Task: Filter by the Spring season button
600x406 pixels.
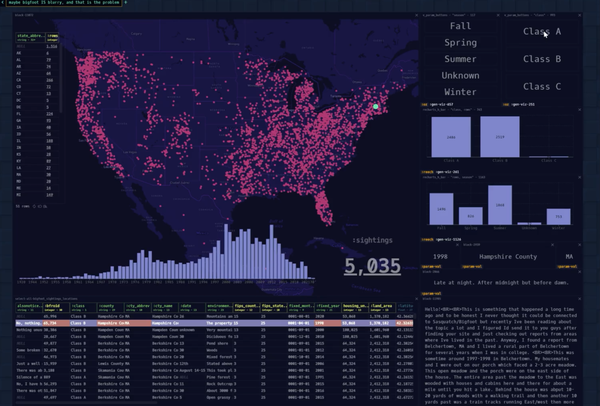Action: click(460, 42)
